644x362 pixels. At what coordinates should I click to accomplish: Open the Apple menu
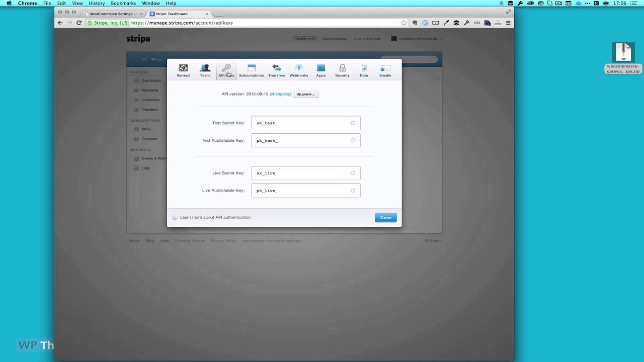click(x=9, y=3)
